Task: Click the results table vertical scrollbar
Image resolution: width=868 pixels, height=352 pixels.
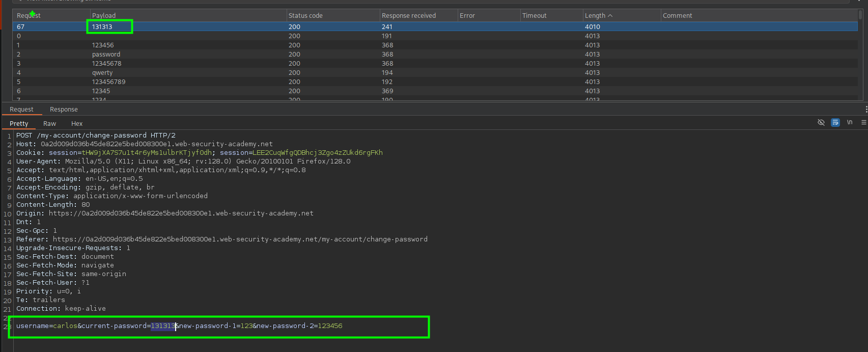Action: [860, 56]
